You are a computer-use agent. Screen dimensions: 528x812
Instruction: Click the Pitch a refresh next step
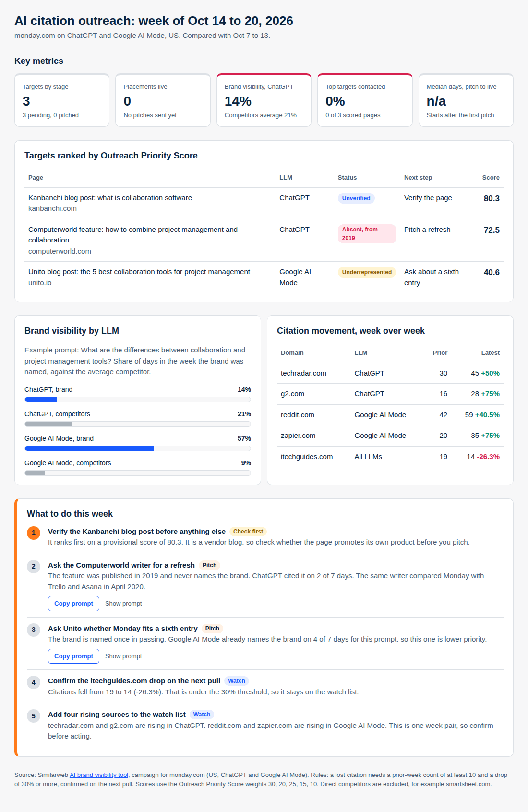[427, 230]
